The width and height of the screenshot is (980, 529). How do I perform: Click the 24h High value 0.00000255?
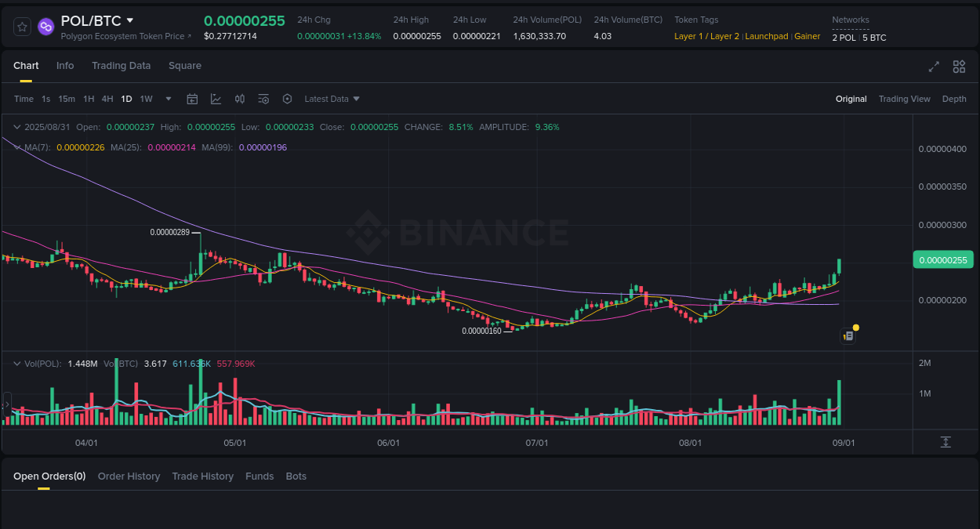point(417,36)
